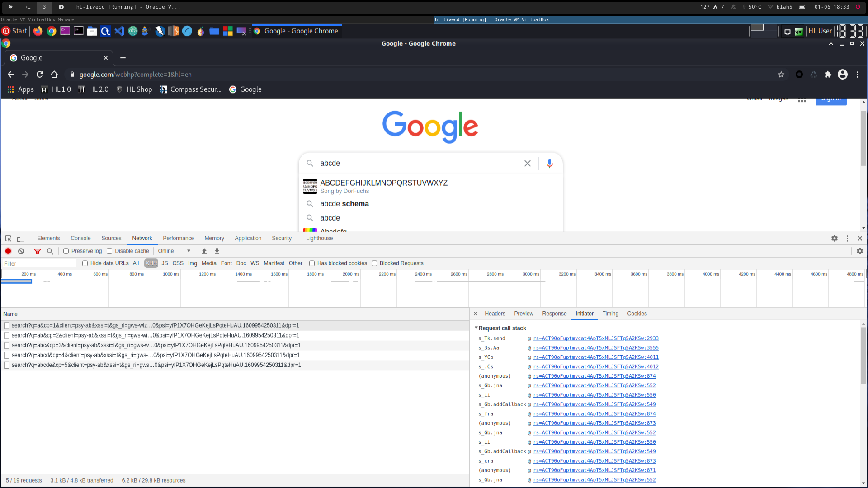Select the JS resource type filter
This screenshot has height=488, width=868.
(165, 263)
